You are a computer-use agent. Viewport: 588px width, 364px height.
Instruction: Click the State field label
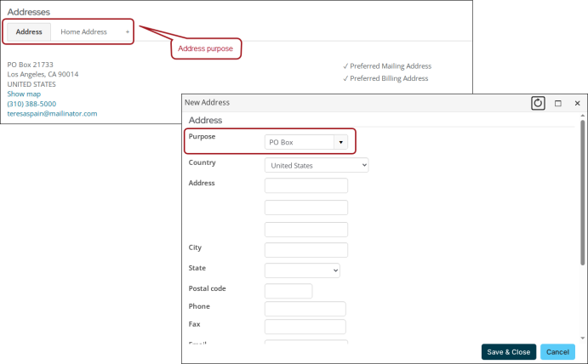point(197,268)
